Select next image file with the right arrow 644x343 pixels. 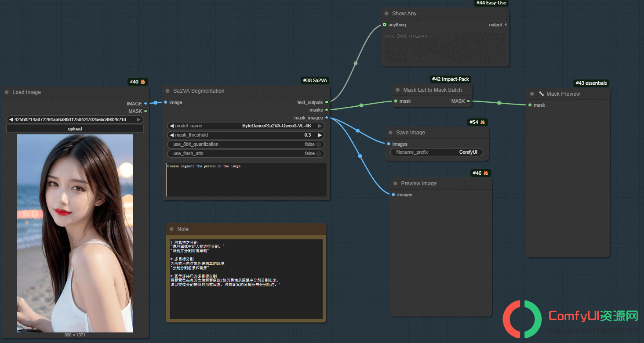(139, 119)
